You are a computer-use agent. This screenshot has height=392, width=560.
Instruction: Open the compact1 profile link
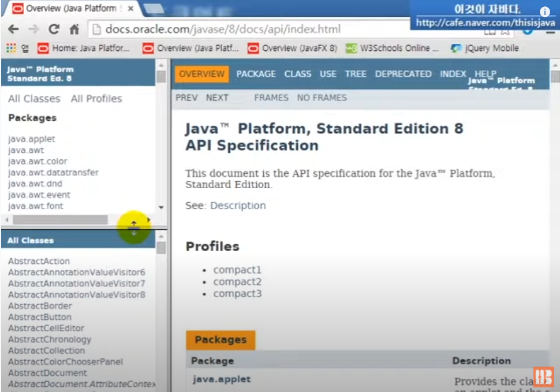(x=237, y=270)
